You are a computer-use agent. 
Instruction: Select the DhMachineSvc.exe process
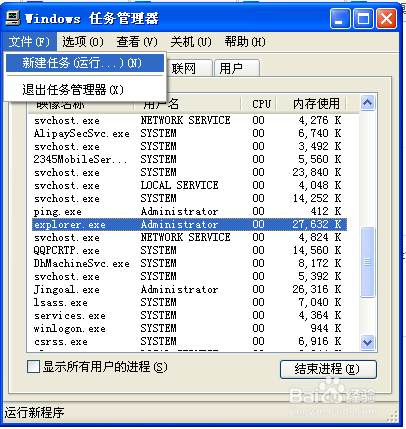coord(189,263)
